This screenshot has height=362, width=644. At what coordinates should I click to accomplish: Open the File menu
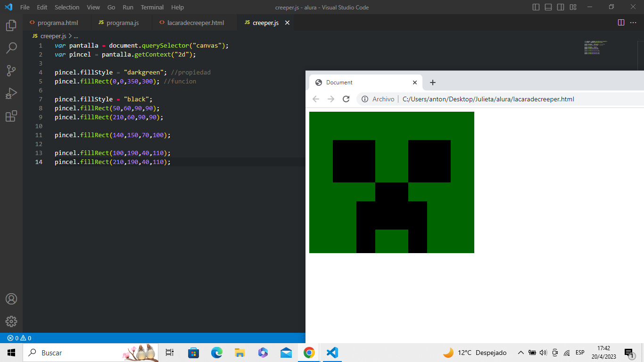[25, 7]
